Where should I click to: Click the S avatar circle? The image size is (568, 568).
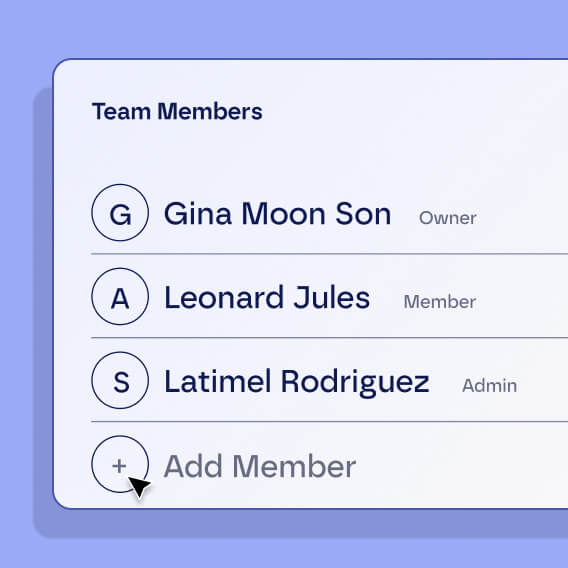click(120, 380)
